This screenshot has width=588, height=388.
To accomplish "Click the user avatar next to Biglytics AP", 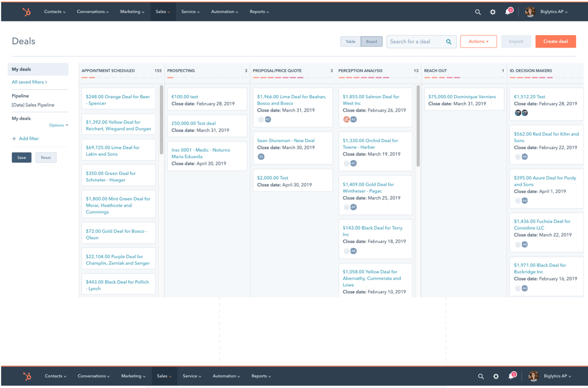I will coord(530,12).
